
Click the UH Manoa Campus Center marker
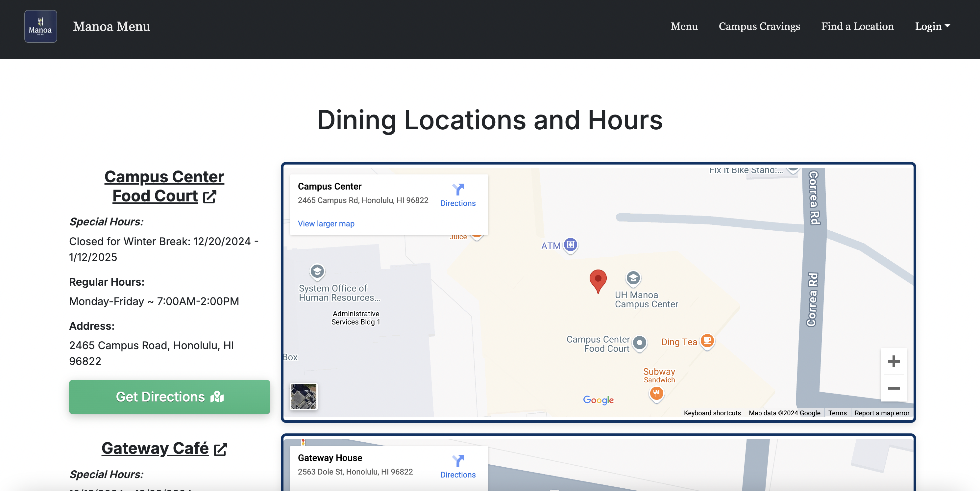click(633, 278)
